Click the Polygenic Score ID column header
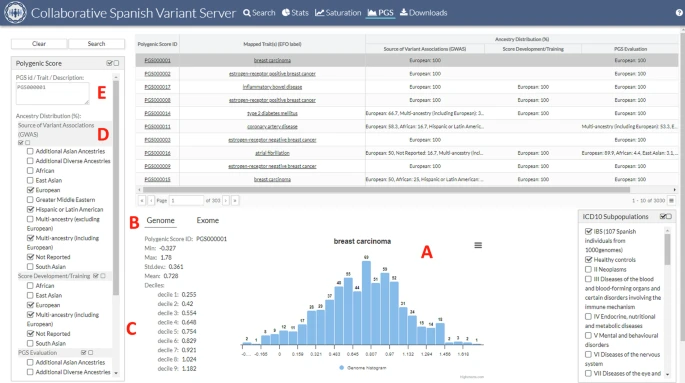The height and width of the screenshot is (383, 685). (157, 44)
